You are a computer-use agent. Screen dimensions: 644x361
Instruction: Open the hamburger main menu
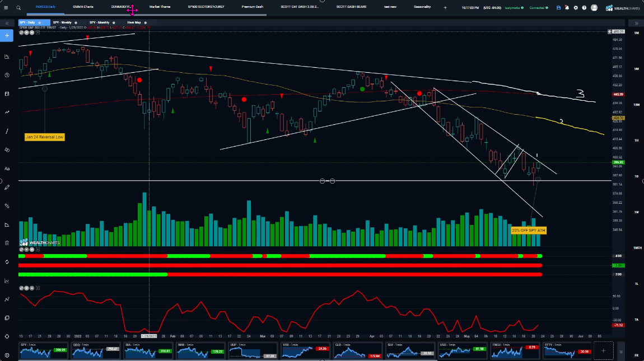6,7
